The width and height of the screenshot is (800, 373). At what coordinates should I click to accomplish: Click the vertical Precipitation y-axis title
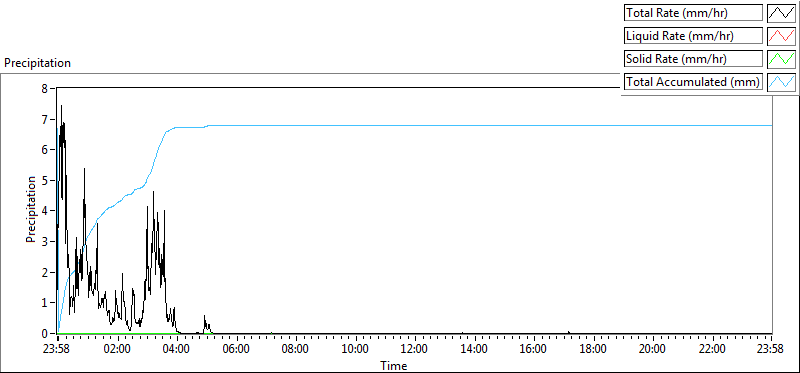[x=31, y=209]
